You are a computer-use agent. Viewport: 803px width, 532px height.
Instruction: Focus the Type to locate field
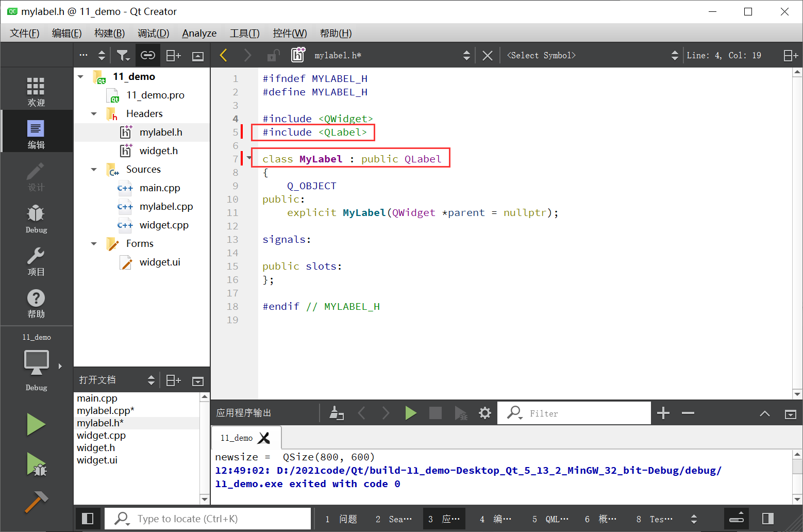tap(208, 519)
